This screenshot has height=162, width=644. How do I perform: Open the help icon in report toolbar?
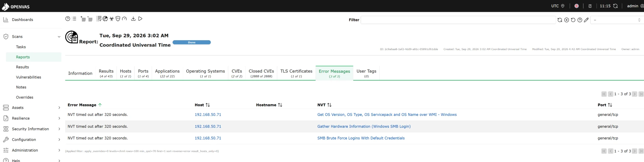(68, 19)
